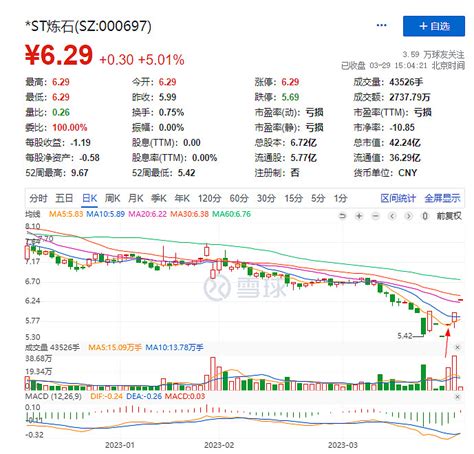Zoom out chart with the minus icon
Image resolution: width=474 pixels, height=454 pixels.
[375, 216]
